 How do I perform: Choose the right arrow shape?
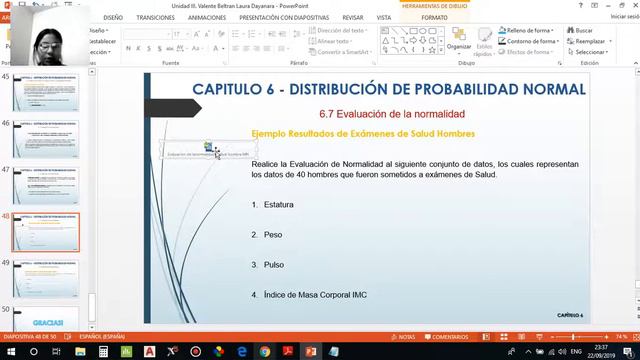coord(413,40)
